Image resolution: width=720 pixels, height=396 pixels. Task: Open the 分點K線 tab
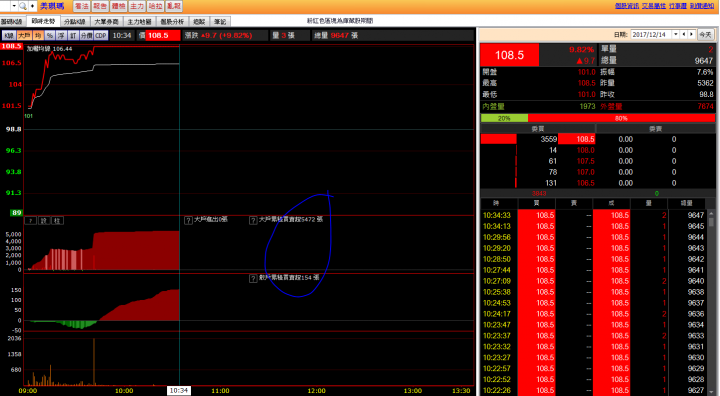tap(75, 22)
